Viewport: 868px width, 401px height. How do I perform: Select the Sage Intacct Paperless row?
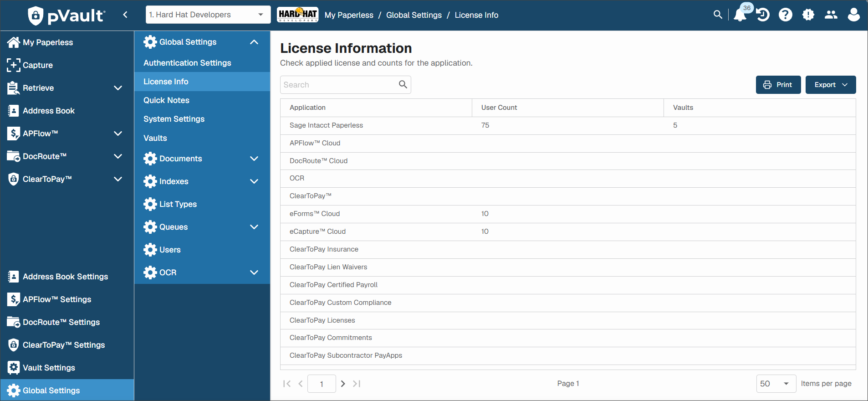[568, 125]
